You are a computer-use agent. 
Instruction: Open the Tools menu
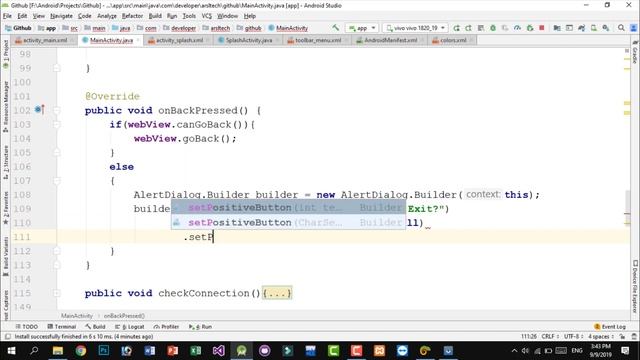[x=189, y=16]
